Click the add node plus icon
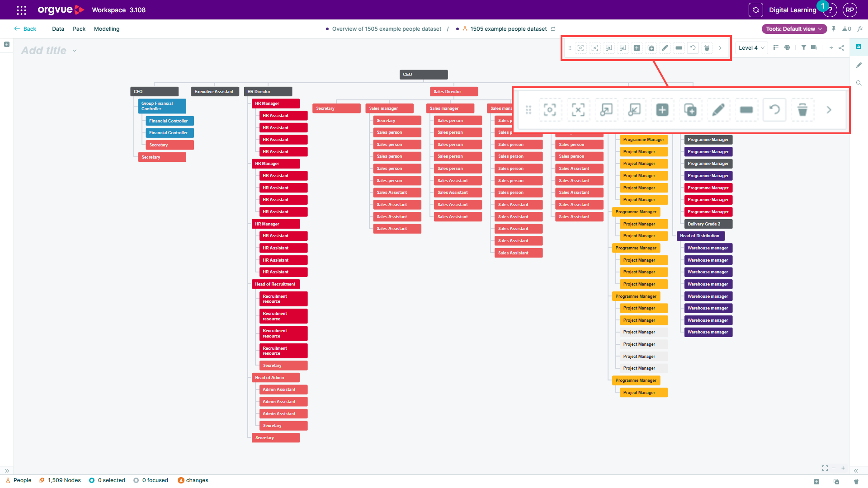Screen dimensions: 868x488 [637, 48]
